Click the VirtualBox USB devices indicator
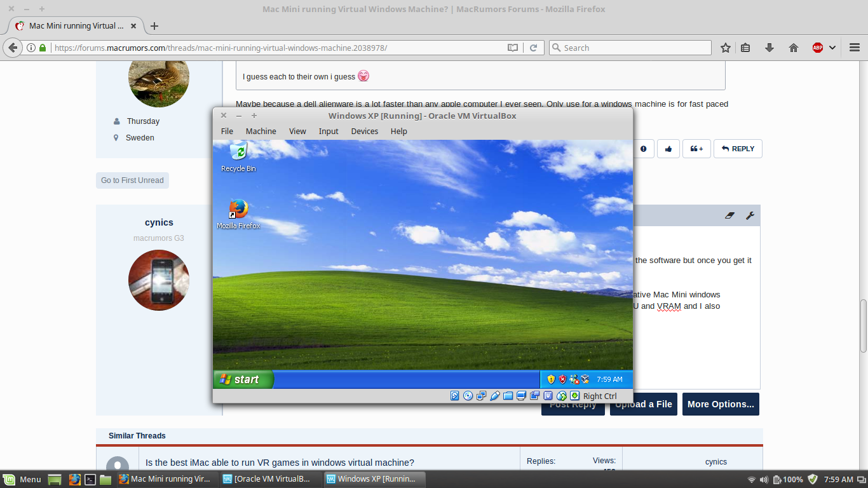Screen dimensions: 868x488 (x=495, y=396)
